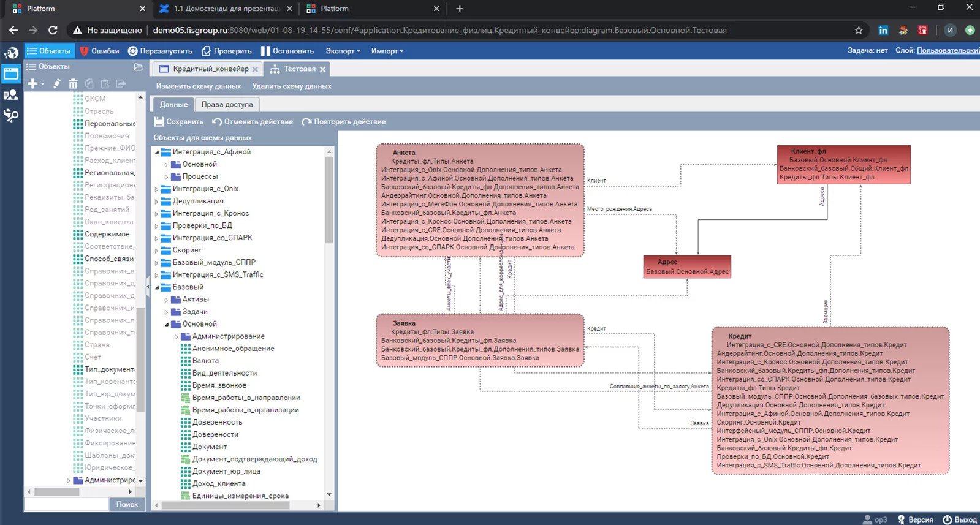Switch to the Кредитный_конвейер tab
This screenshot has width=980, height=525.
click(x=210, y=69)
